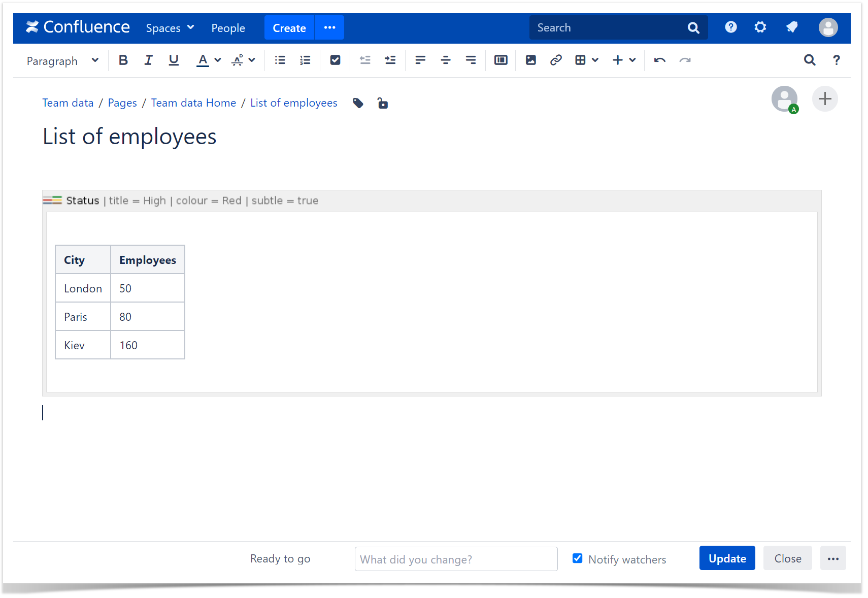
Task: Click the insert link icon
Action: [x=556, y=60]
